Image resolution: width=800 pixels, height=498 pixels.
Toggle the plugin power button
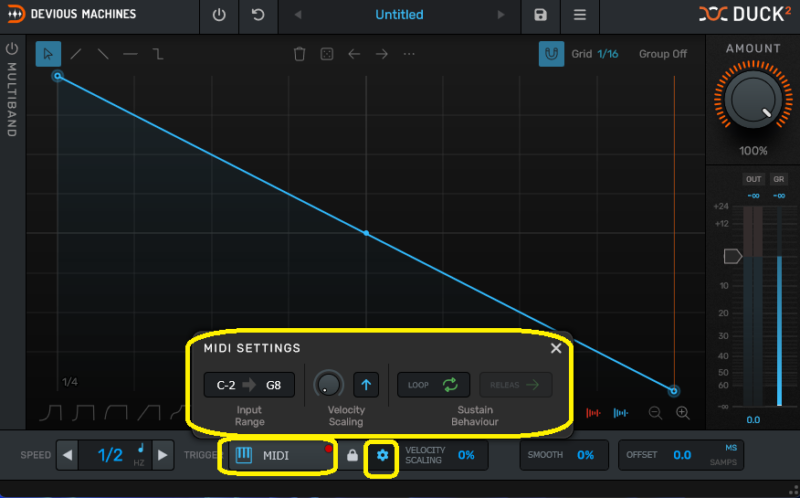[219, 15]
